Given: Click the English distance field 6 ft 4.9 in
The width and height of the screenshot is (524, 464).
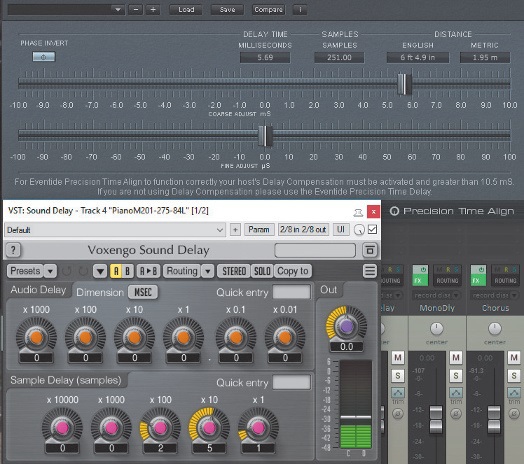Looking at the screenshot, I should pos(418,57).
